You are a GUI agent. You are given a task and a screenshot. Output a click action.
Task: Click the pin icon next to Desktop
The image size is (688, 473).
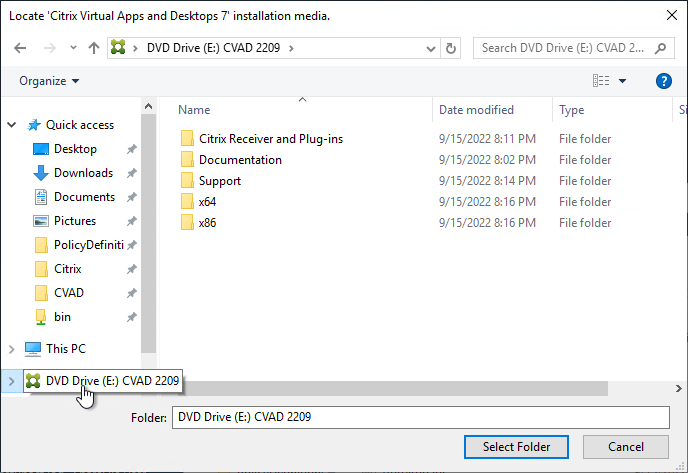tap(132, 149)
